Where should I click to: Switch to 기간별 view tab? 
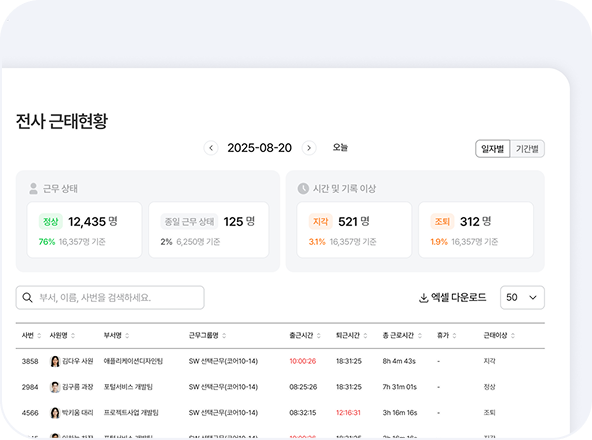pos(527,149)
